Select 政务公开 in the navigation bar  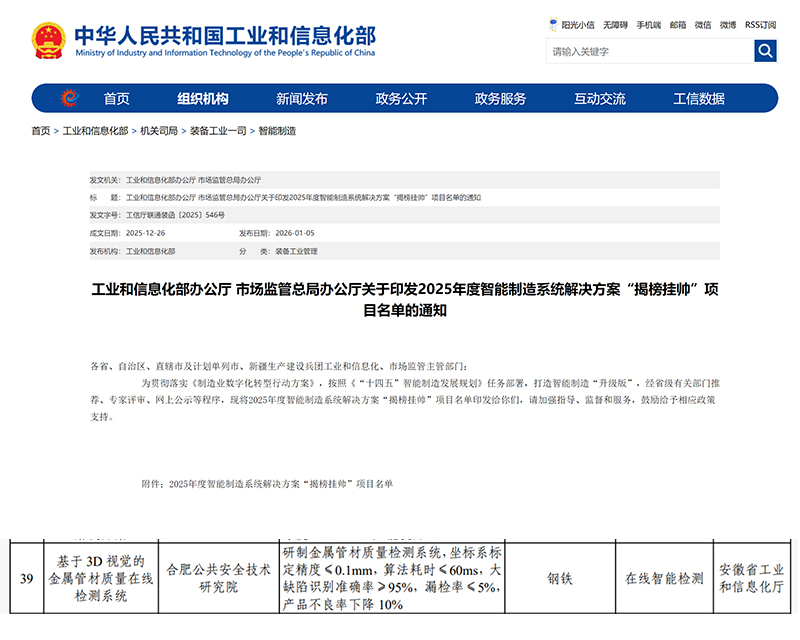click(x=401, y=99)
